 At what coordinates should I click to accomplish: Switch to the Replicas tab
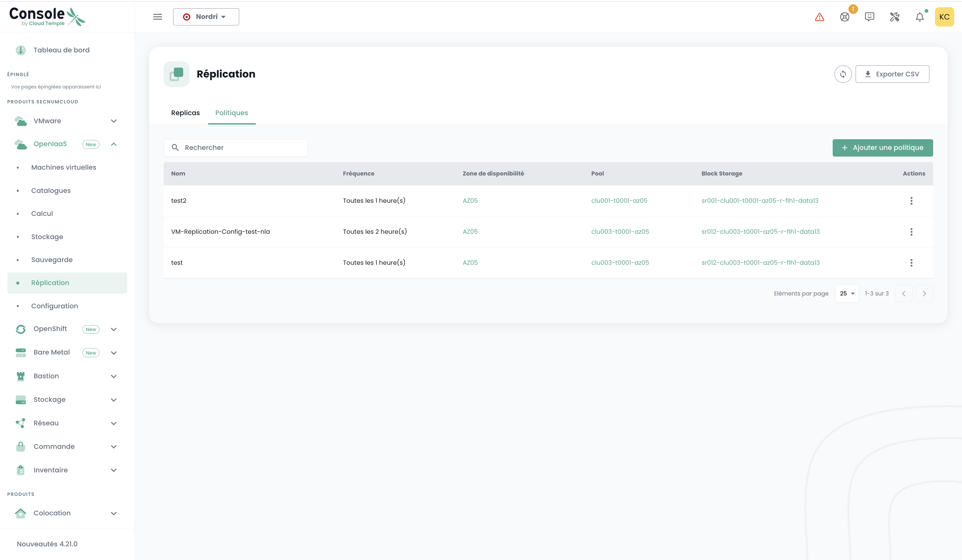[185, 113]
